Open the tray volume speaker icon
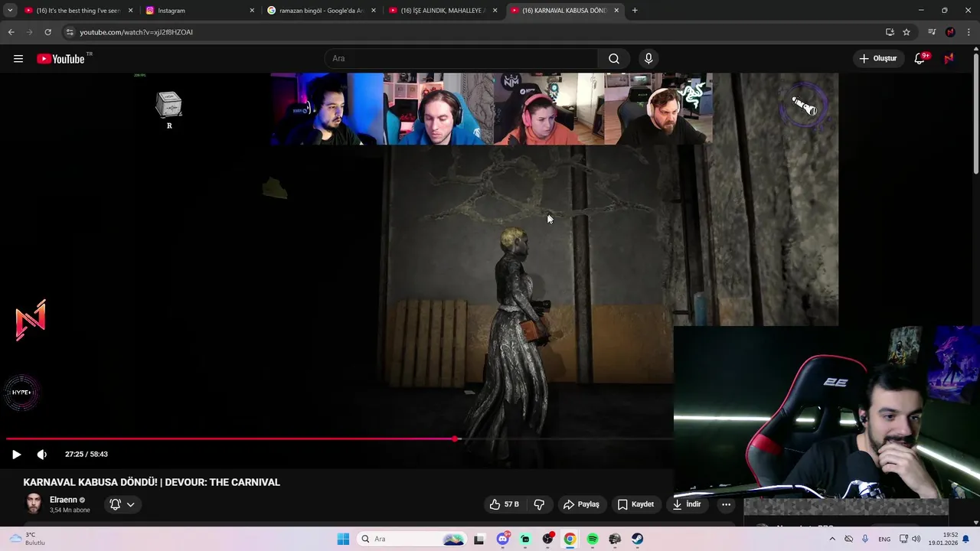This screenshot has height=551, width=980. click(916, 539)
